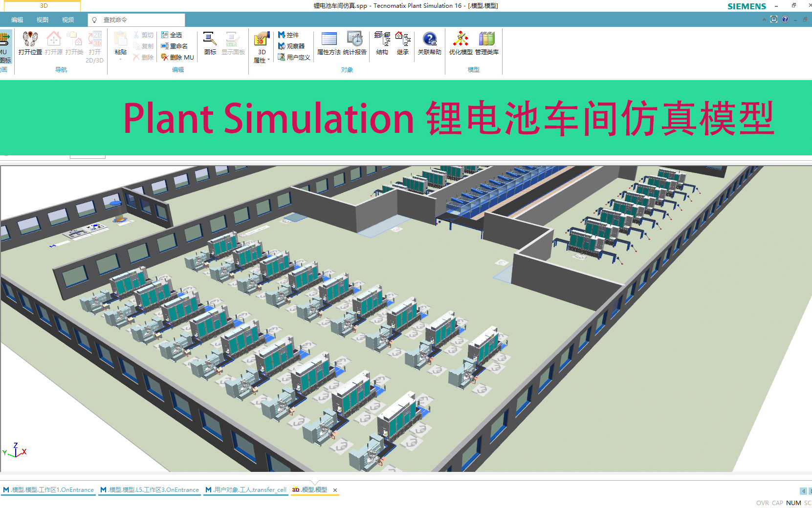This screenshot has height=508, width=812.
Task: Click the blue help question-mark icon
Action: point(785,20)
